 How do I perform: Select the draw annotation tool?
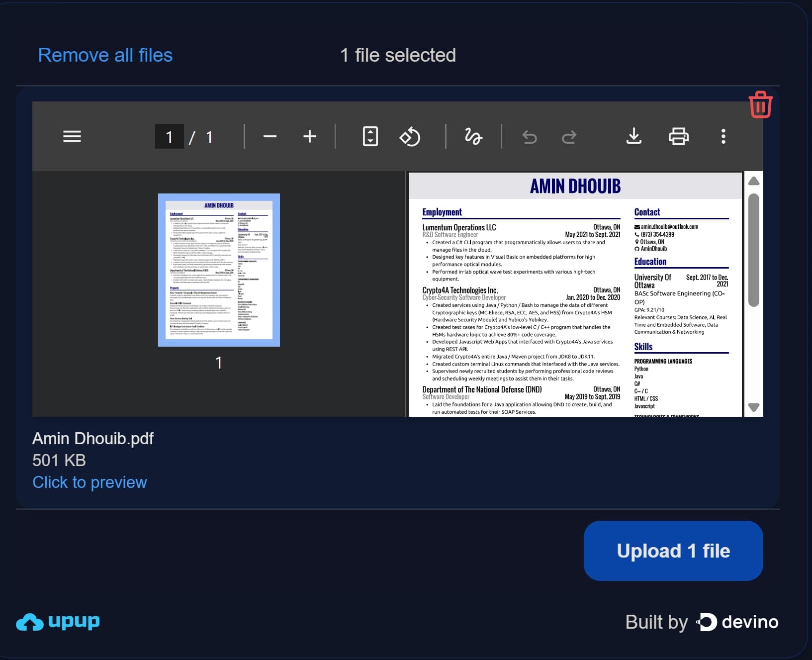point(473,136)
